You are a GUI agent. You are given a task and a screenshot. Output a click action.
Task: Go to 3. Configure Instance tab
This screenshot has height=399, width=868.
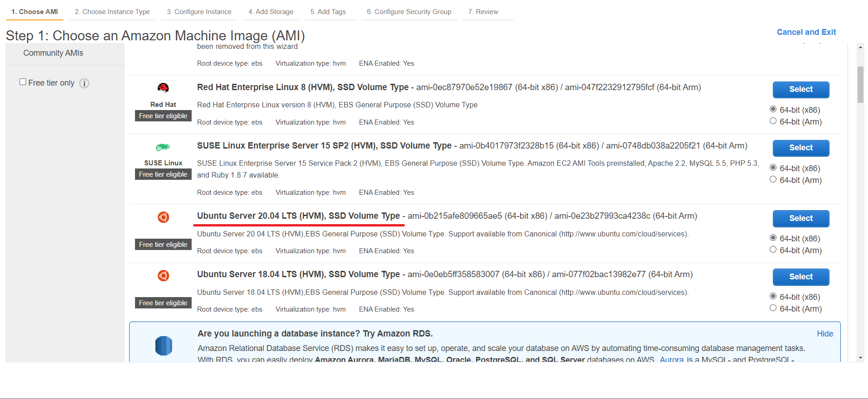pos(199,12)
